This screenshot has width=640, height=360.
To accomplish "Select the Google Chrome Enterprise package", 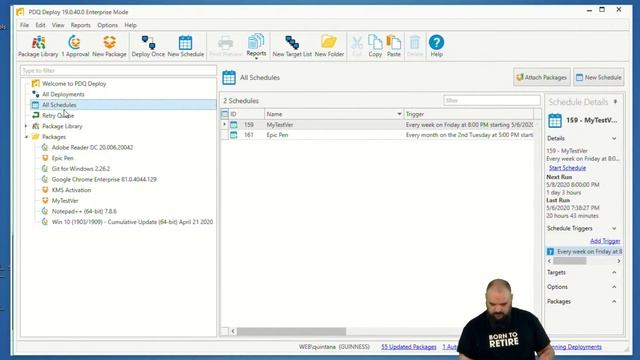I will [x=104, y=179].
